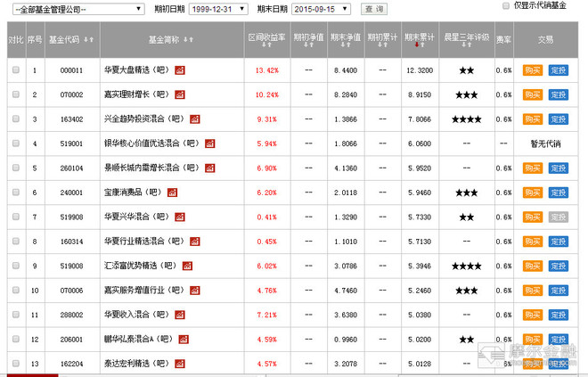Tick compare checkbox for fund 000011
The width and height of the screenshot is (588, 377).
click(x=16, y=70)
